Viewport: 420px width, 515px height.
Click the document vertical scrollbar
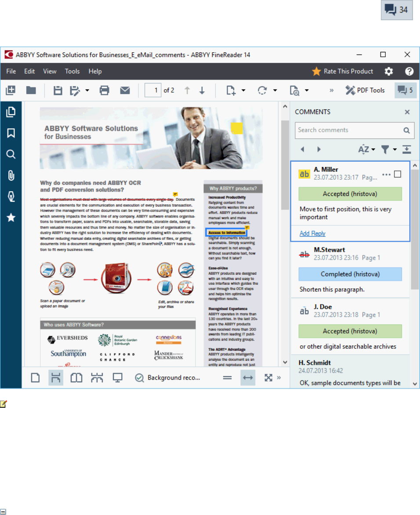click(x=285, y=165)
